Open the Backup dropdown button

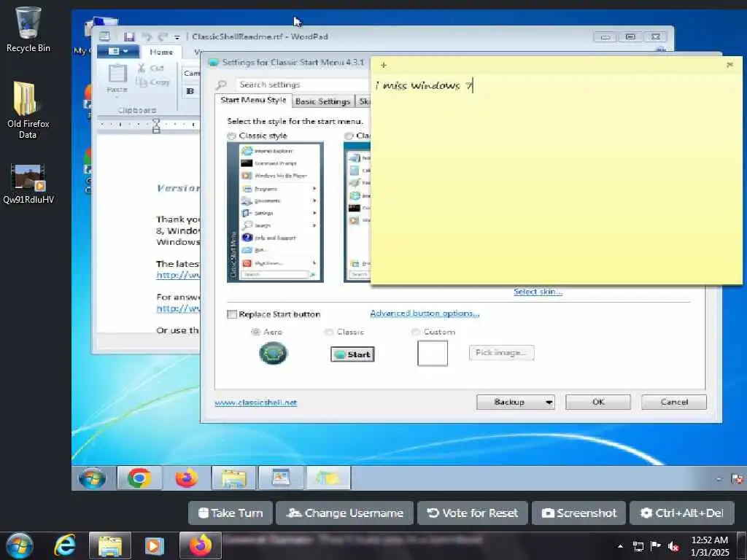[x=516, y=402]
